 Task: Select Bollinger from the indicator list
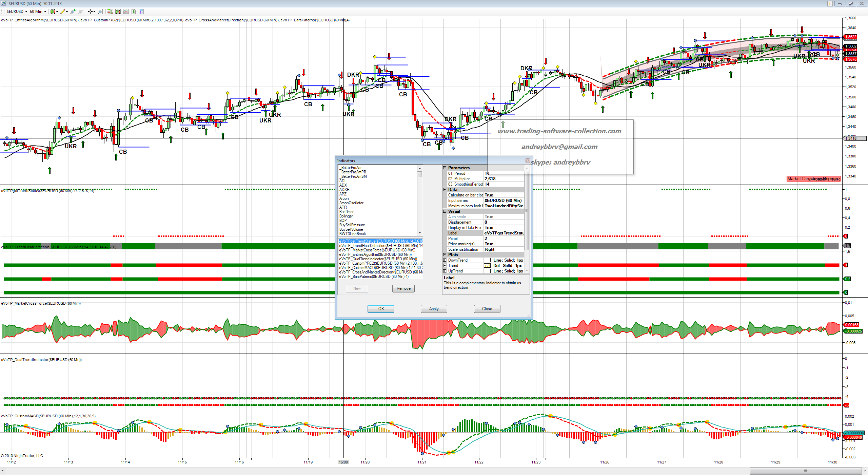point(346,216)
